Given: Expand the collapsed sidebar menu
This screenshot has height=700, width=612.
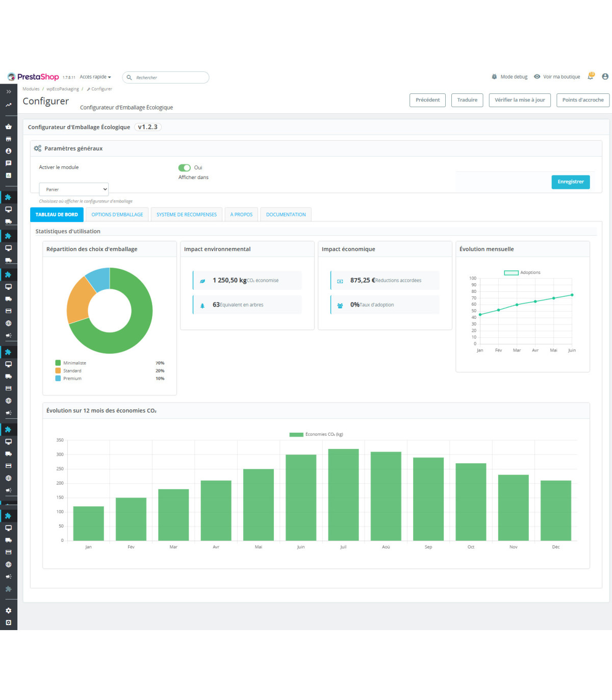Looking at the screenshot, I should point(8,92).
